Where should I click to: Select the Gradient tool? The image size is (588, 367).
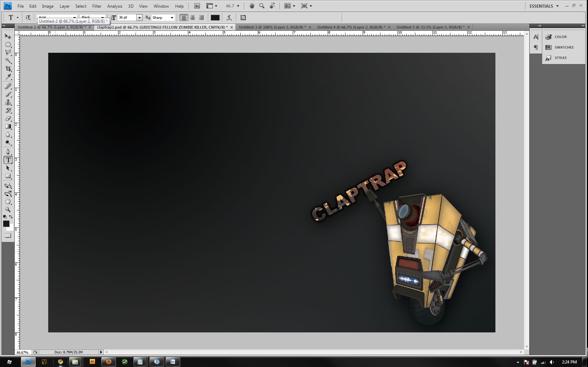pyautogui.click(x=8, y=127)
